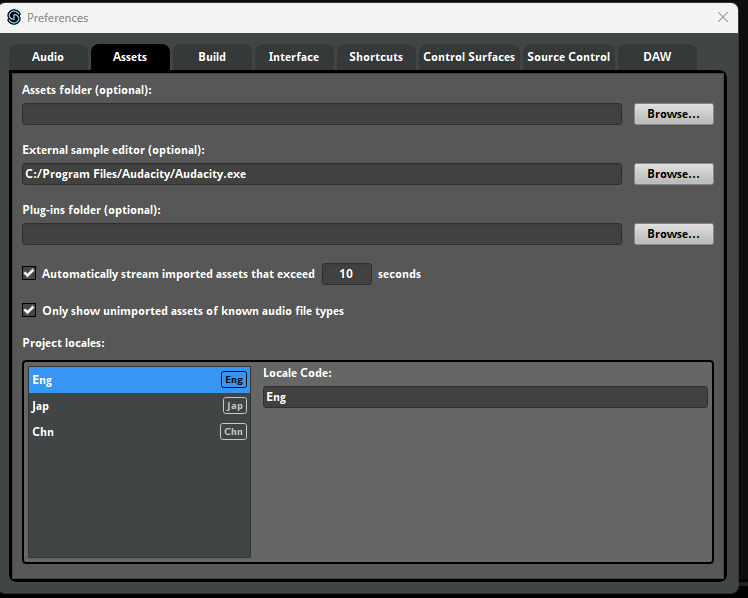748x598 pixels.
Task: Select the Assets tab
Action: (x=130, y=57)
